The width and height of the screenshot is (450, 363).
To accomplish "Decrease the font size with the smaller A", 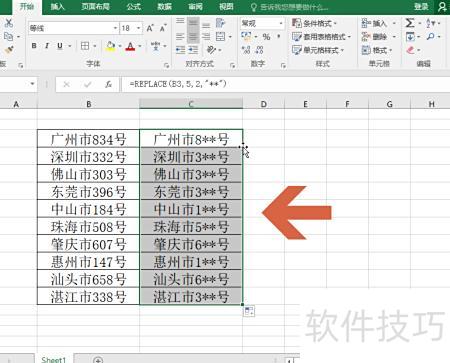I will pyautogui.click(x=163, y=28).
